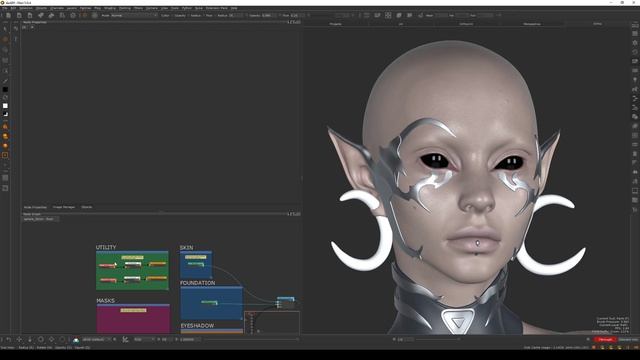Click the Color brush property button

coord(165,16)
